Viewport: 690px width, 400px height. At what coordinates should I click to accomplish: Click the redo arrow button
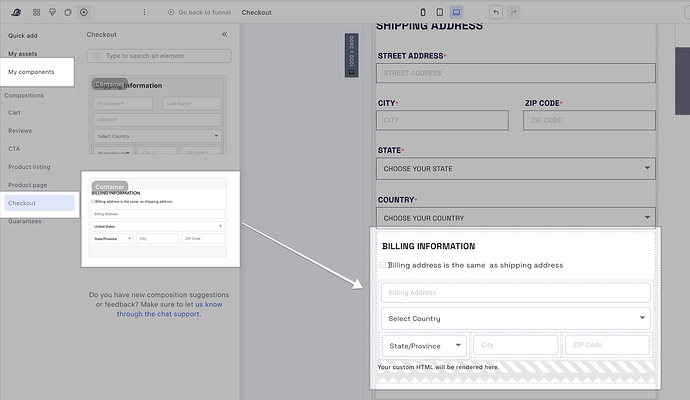[x=514, y=12]
